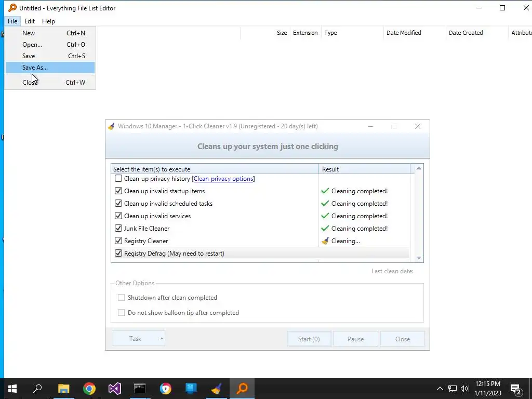Choose Save from the File menu
The height and width of the screenshot is (399, 532).
click(50, 56)
